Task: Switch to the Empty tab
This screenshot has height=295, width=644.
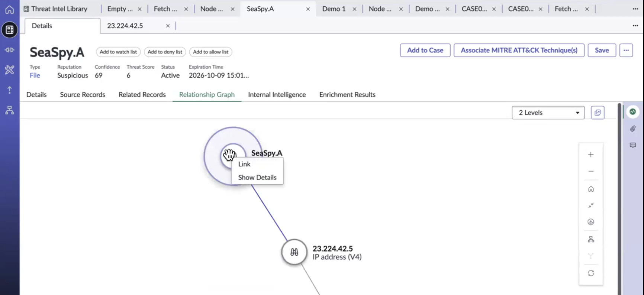Action: pos(120,9)
